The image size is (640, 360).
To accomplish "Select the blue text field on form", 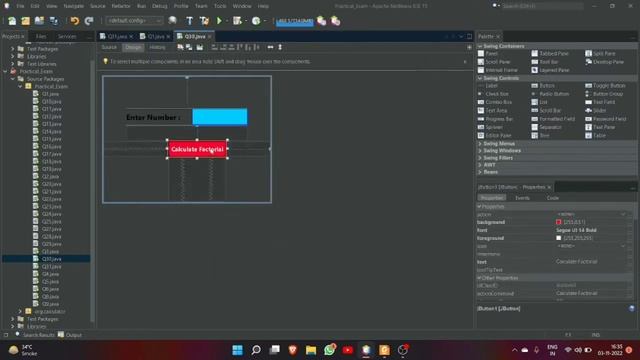I will pyautogui.click(x=220, y=117).
